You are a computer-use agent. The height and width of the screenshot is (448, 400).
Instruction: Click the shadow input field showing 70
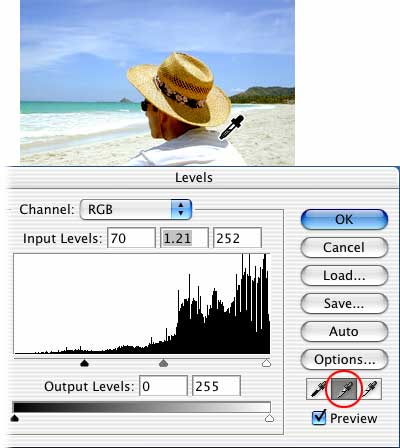coord(131,238)
